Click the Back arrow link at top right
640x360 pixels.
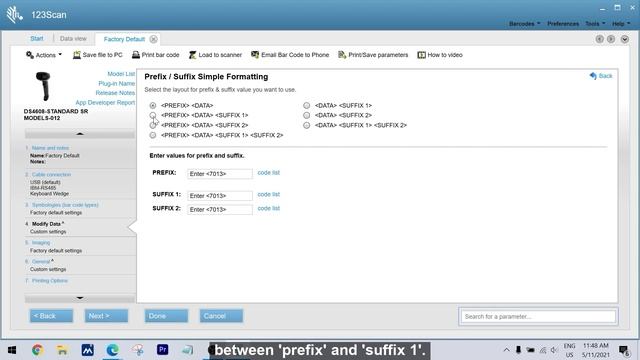pos(601,76)
